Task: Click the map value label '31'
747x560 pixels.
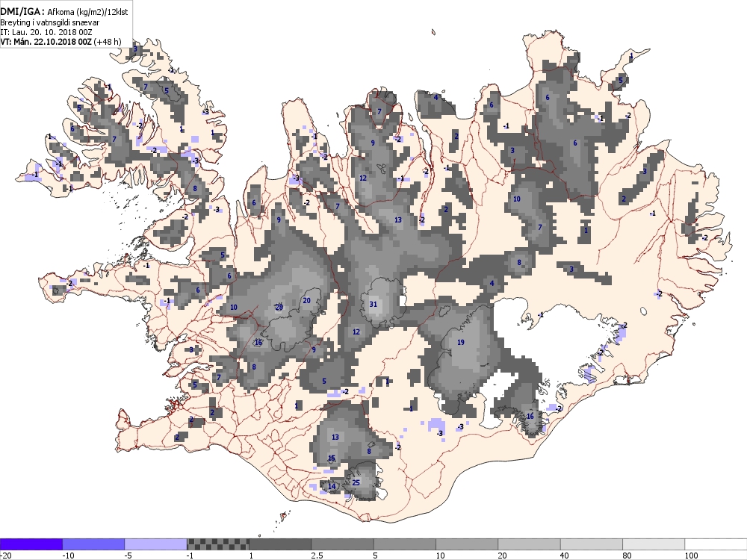Action: pyautogui.click(x=373, y=305)
